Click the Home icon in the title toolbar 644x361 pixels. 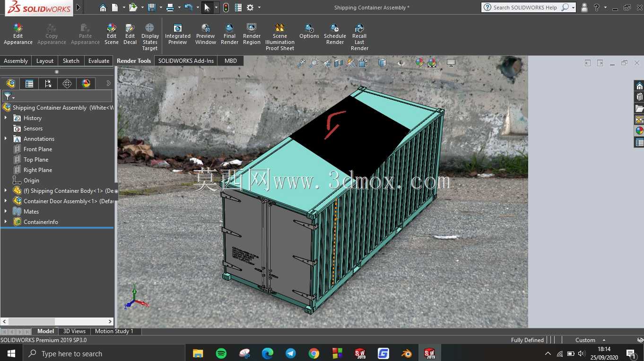click(103, 8)
